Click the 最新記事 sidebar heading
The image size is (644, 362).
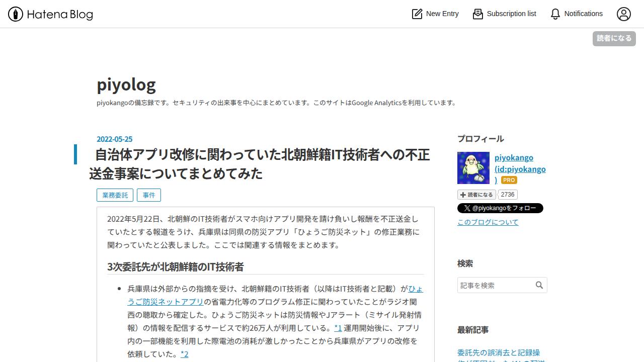pos(473,330)
